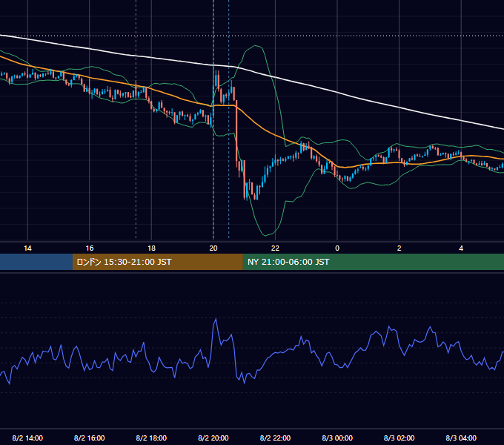Click the '8/3 04:00' time label

[461, 438]
